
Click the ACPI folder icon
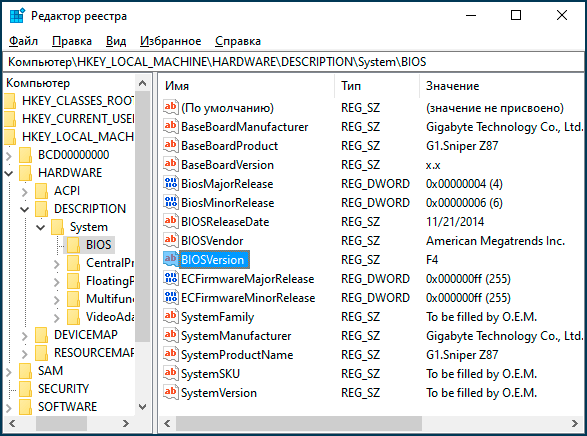pos(42,191)
